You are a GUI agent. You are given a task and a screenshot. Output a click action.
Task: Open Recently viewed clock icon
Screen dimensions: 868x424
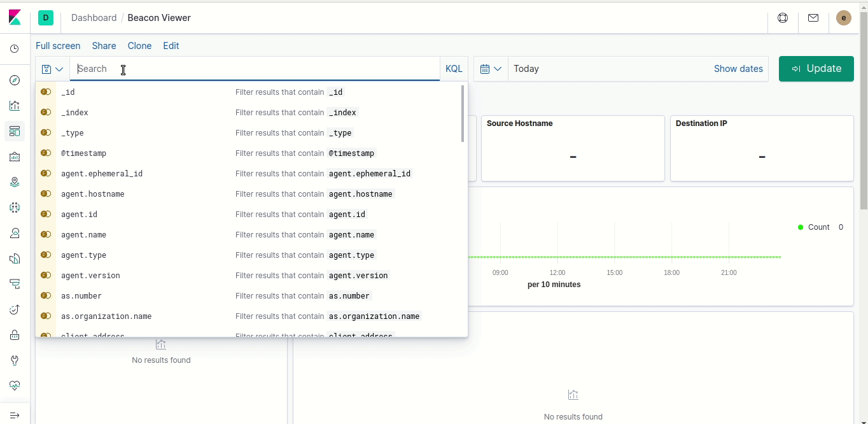coord(15,49)
